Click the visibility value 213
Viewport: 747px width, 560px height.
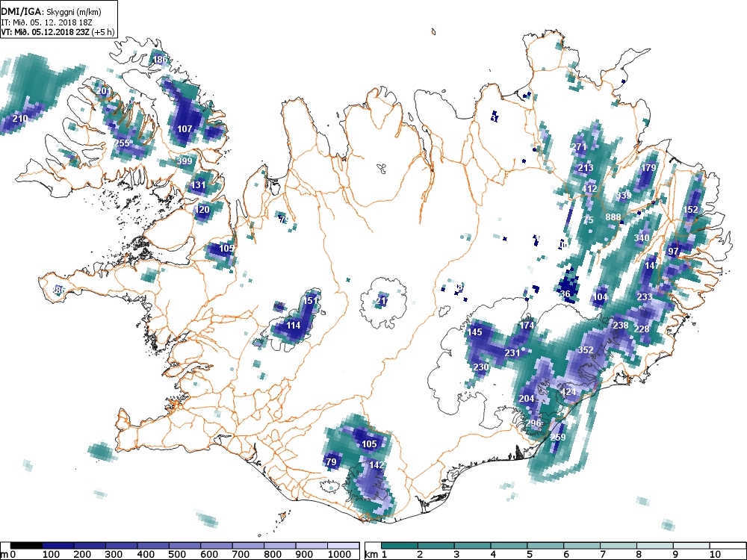point(586,167)
